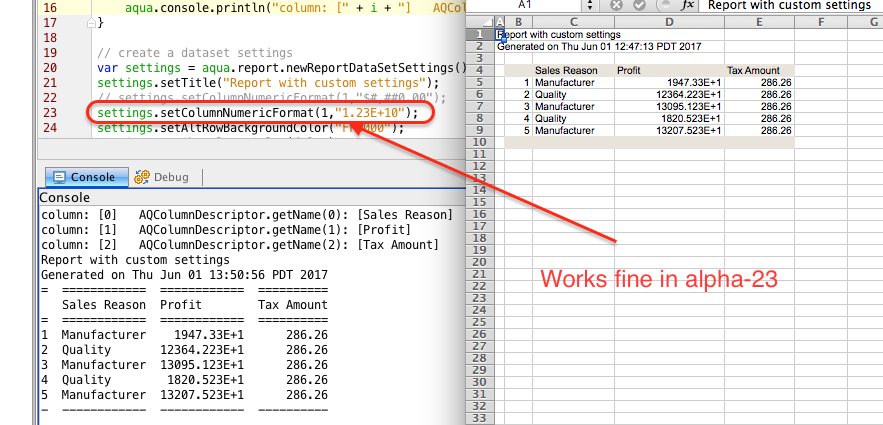Click spreadsheet cell '13095.123E+1'
Screen dimensions: 883x425
(x=669, y=106)
